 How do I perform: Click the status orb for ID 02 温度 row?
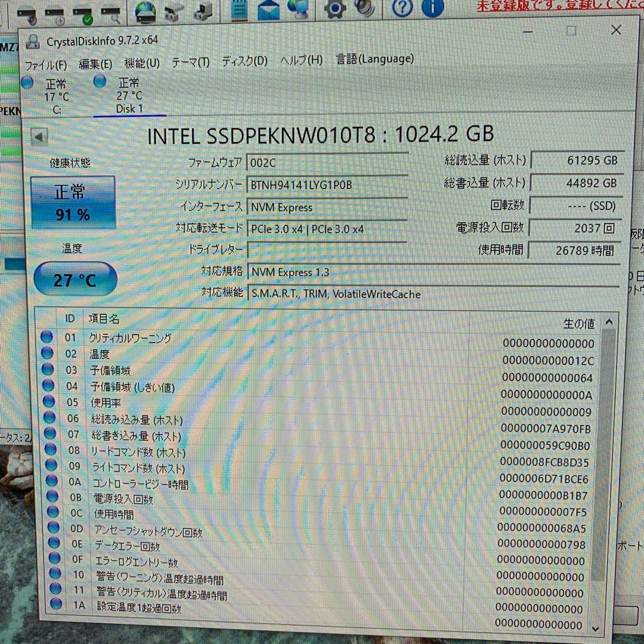click(47, 353)
